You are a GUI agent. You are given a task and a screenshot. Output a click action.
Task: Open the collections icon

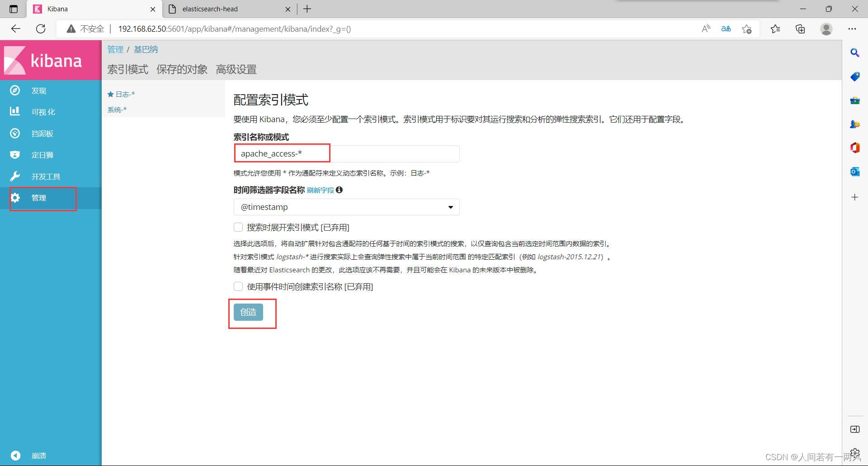coord(800,29)
